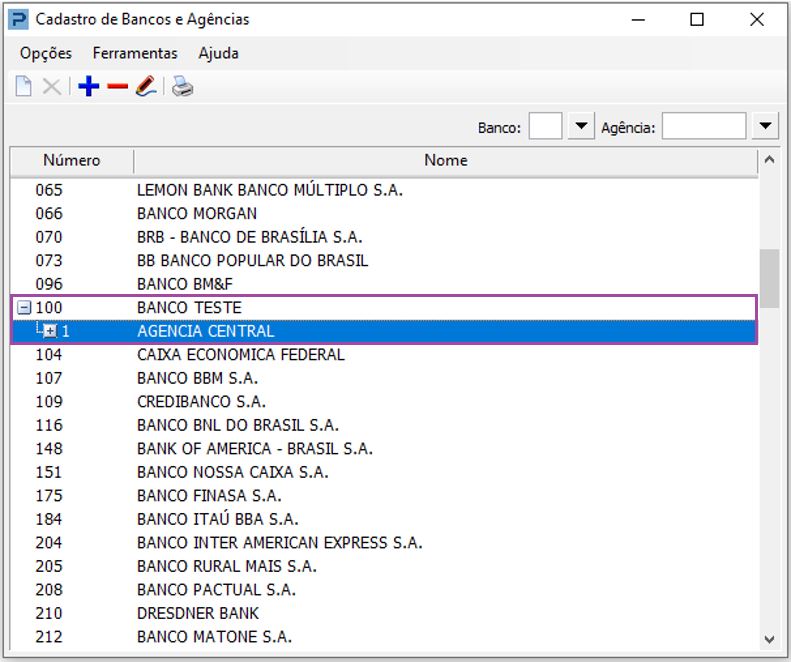The width and height of the screenshot is (791, 662).
Task: Select row BRB - BANCO DE BRASÍLIA S.A.
Action: [x=384, y=237]
